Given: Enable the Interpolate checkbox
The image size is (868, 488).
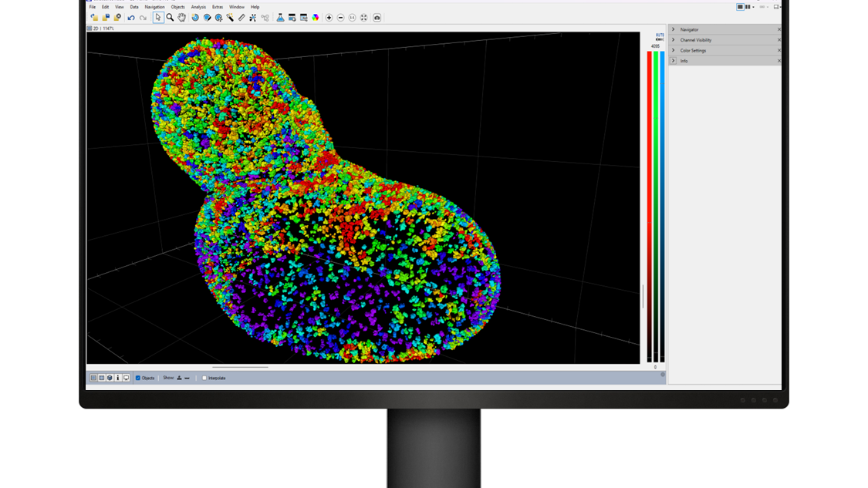Looking at the screenshot, I should click(204, 378).
